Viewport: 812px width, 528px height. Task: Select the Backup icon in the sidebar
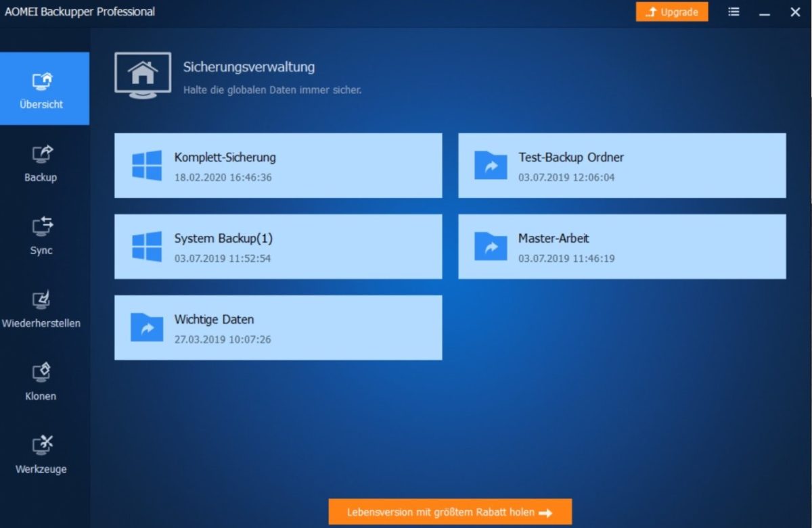41,157
